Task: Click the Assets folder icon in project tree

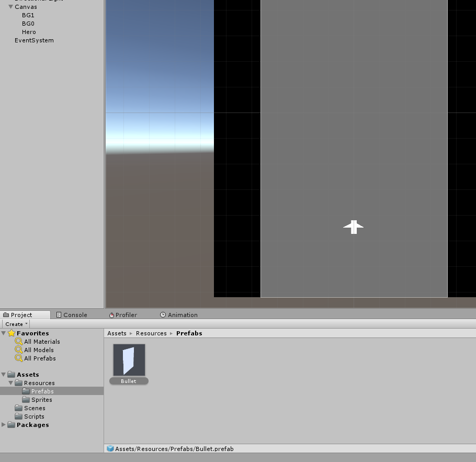Action: click(x=12, y=374)
